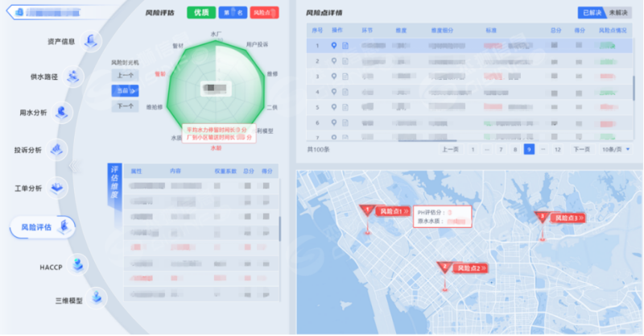644x336 pixels.
Task: Switch toggle to 已解决 (resolved)
Action: [592, 13]
